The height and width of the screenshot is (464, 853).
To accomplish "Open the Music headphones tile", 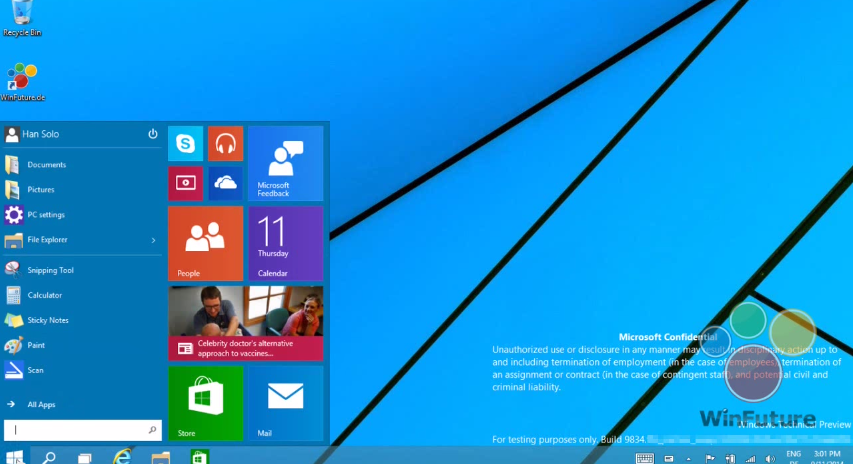I will click(x=225, y=144).
